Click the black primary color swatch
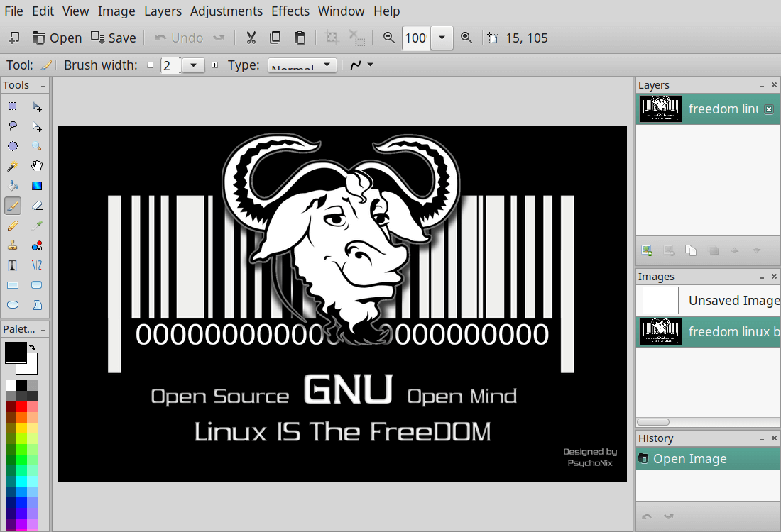The height and width of the screenshot is (532, 781). tap(15, 353)
